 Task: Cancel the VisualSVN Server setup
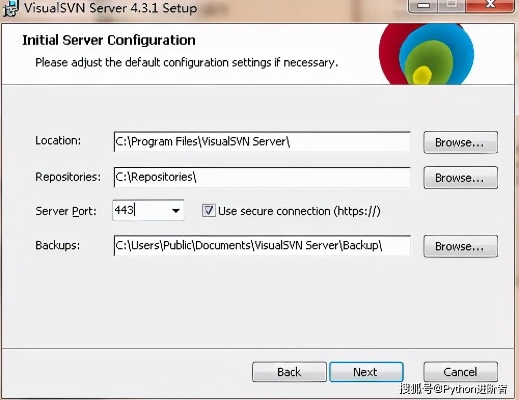point(460,372)
